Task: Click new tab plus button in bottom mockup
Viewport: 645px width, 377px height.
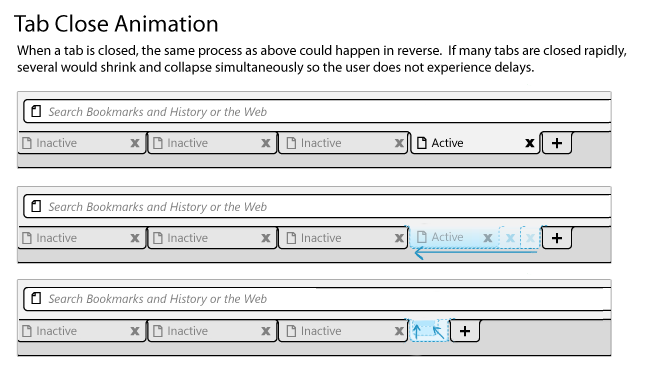Action: (x=465, y=331)
